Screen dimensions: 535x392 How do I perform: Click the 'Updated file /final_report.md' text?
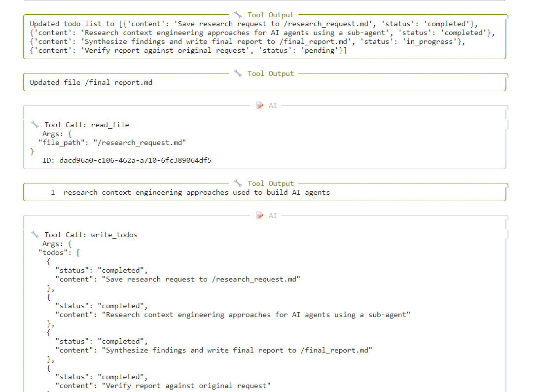tap(91, 82)
